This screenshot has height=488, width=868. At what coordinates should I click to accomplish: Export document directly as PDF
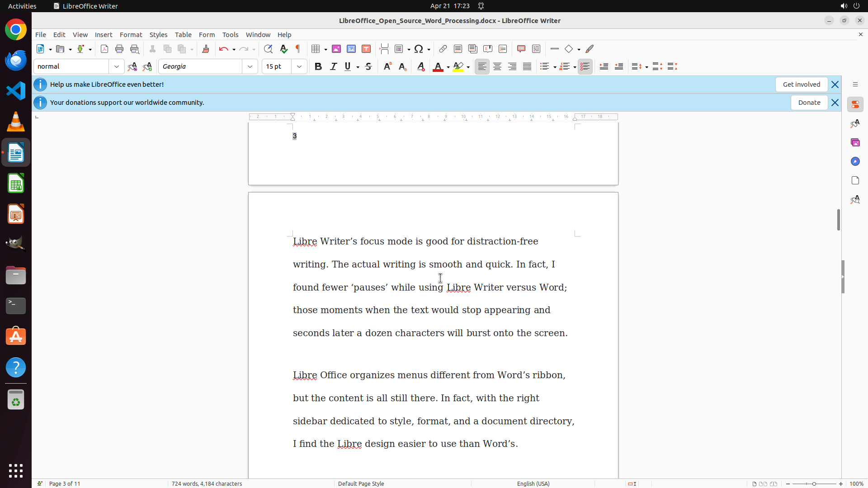[104, 49]
